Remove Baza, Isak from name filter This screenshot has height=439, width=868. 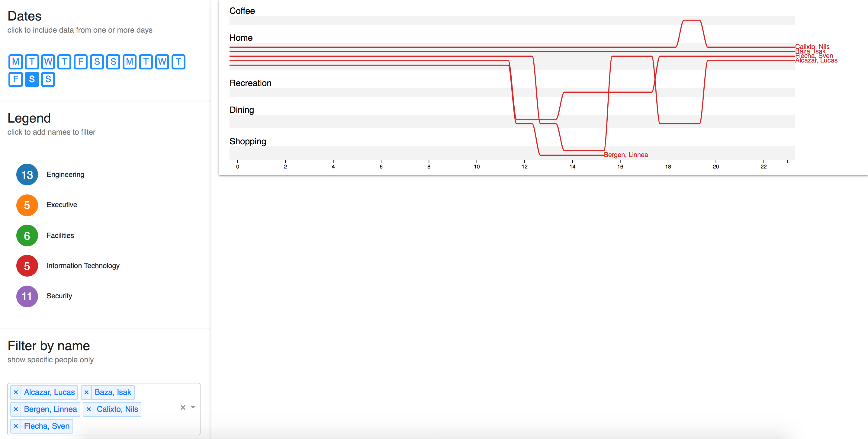coord(86,392)
